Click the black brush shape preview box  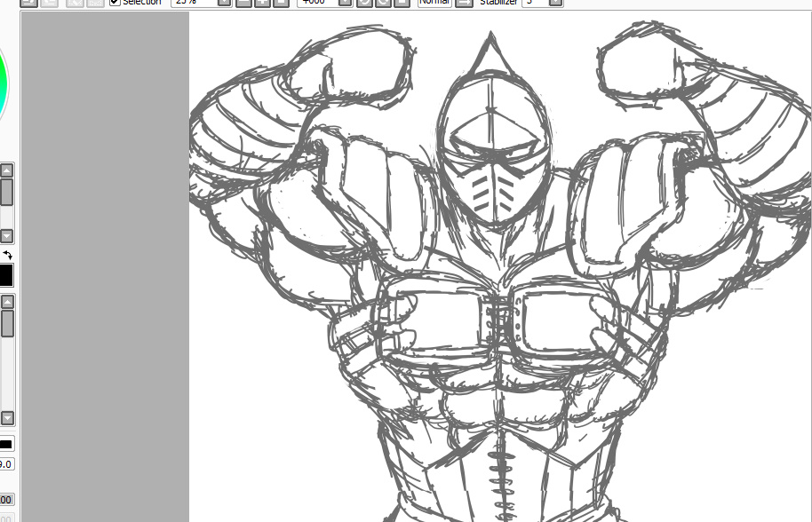coord(6,444)
